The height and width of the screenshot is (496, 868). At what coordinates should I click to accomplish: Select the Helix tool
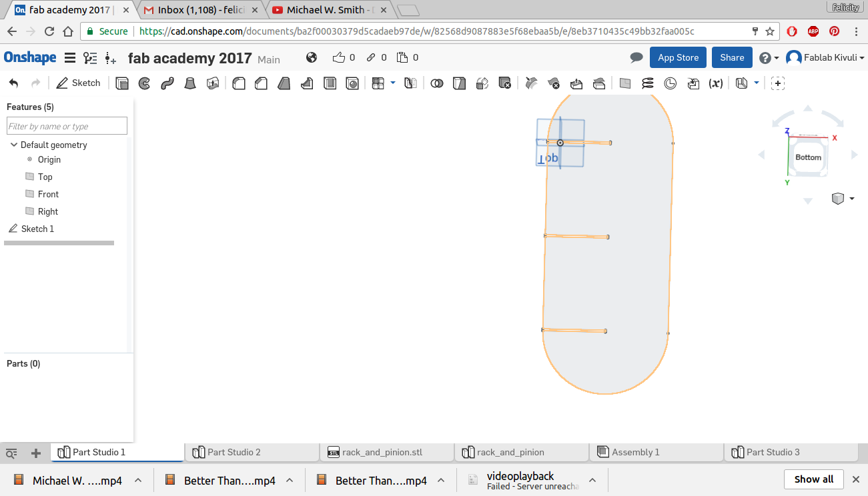[x=648, y=83]
